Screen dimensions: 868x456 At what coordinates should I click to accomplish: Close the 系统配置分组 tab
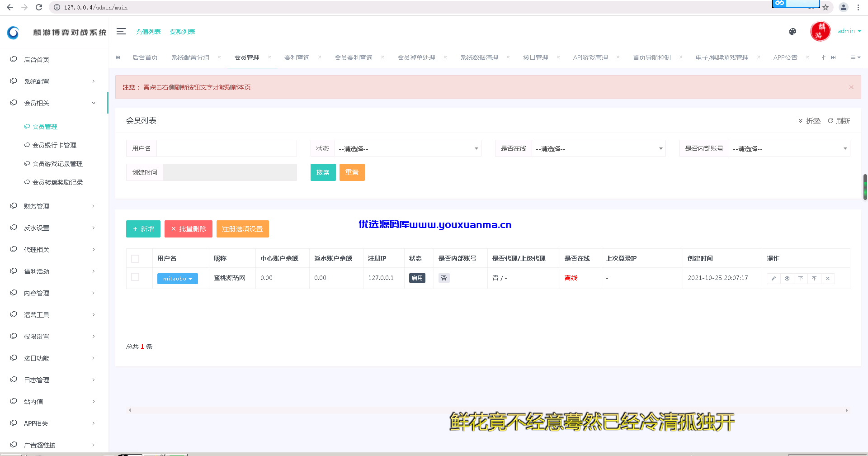tap(219, 57)
